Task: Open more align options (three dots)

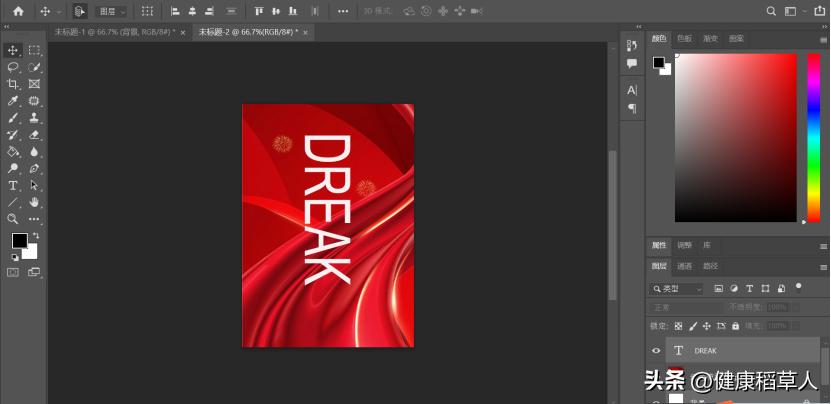Action: (343, 11)
